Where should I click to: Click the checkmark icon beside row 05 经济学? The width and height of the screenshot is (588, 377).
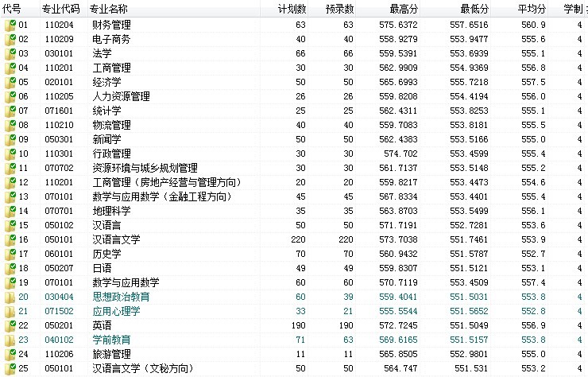[10, 82]
